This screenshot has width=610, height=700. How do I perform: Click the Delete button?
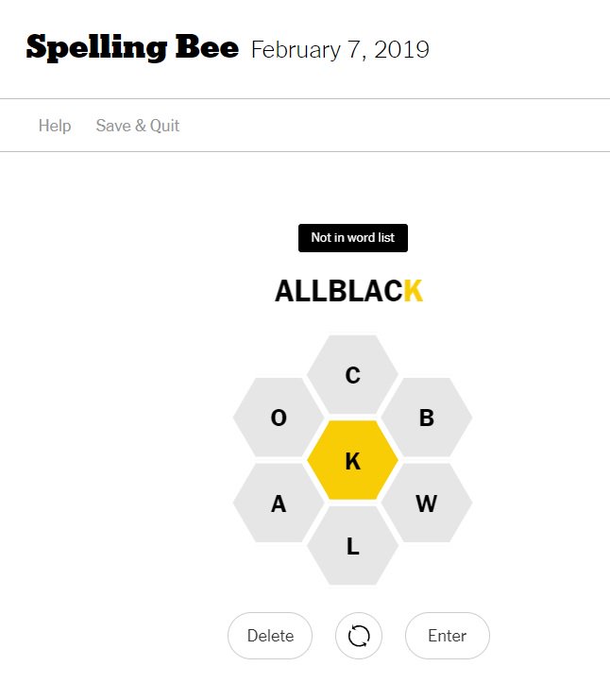pyautogui.click(x=270, y=635)
